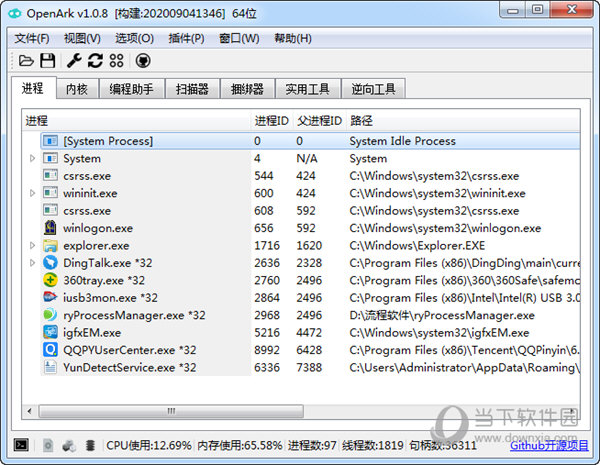Click the [System Process] window icon
This screenshot has width=600, height=465.
(x=50, y=141)
